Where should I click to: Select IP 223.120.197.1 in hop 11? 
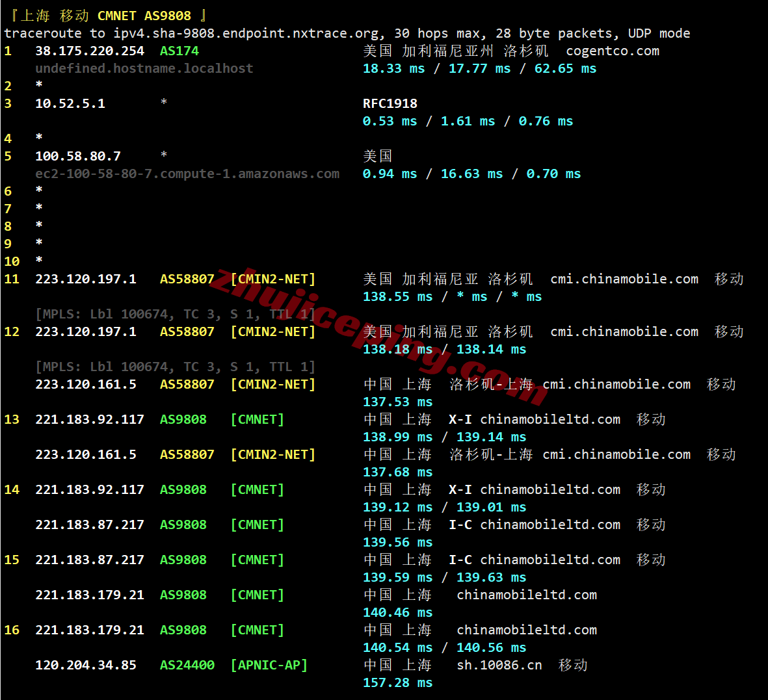click(86, 279)
